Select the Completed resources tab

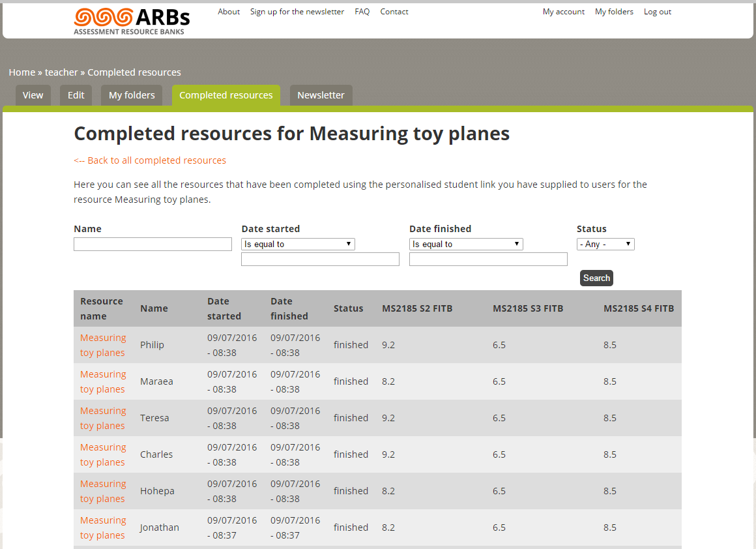pyautogui.click(x=225, y=95)
